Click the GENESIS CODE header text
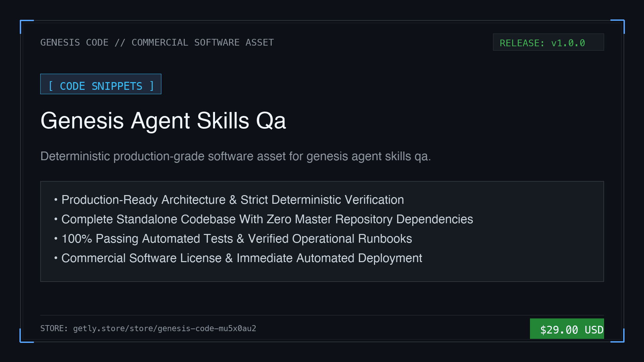 click(x=74, y=43)
